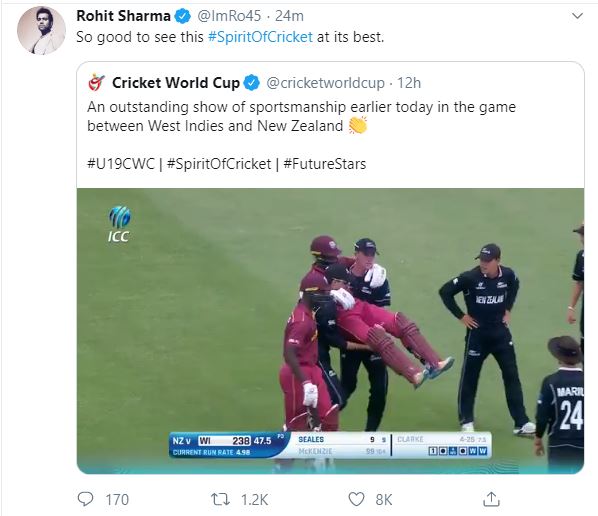Image resolution: width=598 pixels, height=516 pixels.
Task: Open the @ImRo45 handle link
Action: point(229,16)
